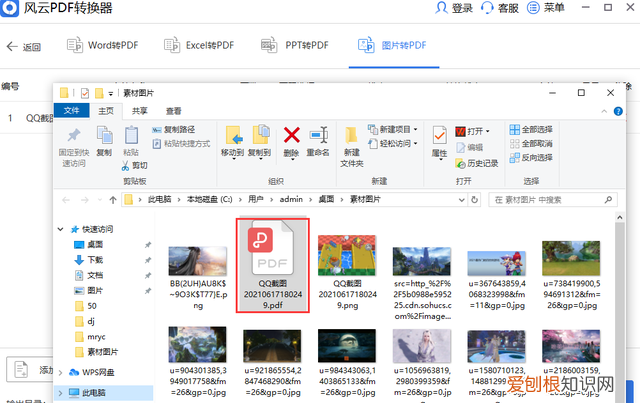Select 桌面 in quick access
Viewport: 640px width, 403px height.
89,244
